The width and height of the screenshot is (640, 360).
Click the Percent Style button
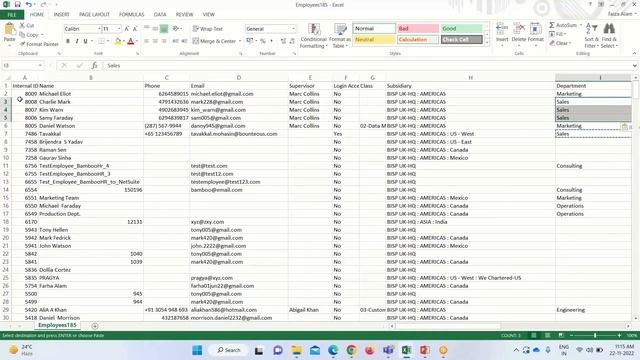tap(262, 41)
